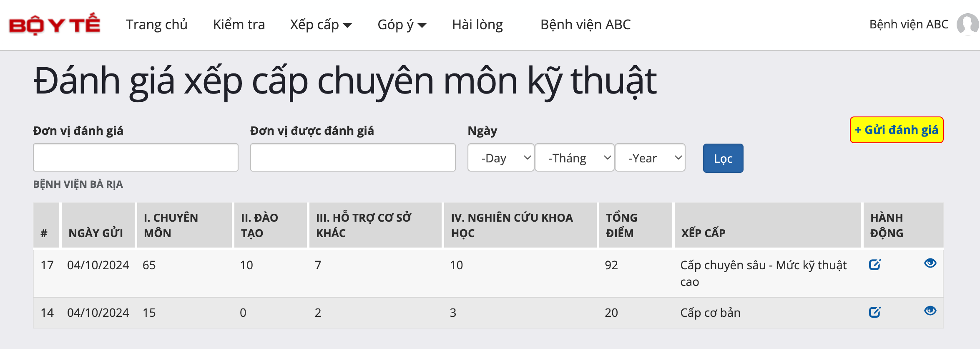
Task: Open the user avatar profile icon
Action: click(x=967, y=24)
